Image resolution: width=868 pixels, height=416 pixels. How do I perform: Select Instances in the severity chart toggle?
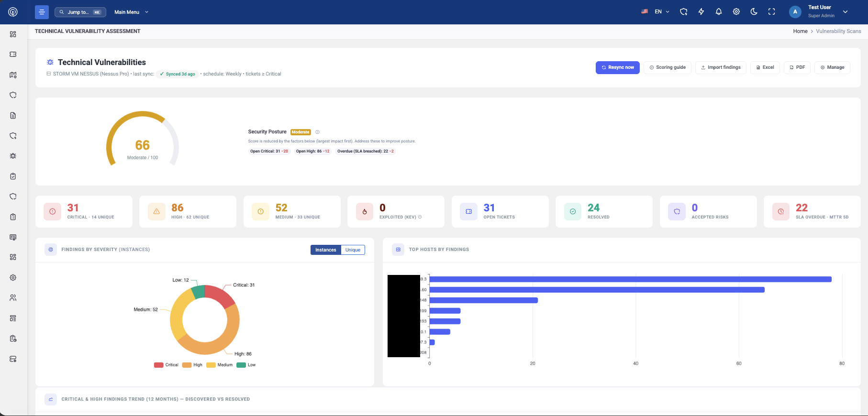326,250
